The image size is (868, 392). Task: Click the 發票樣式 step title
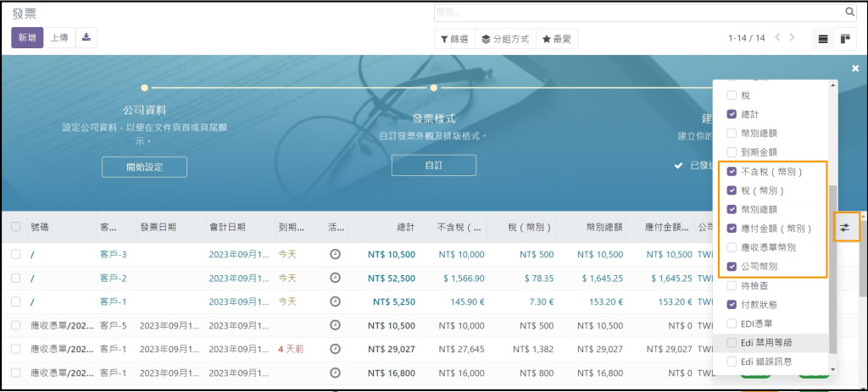pyautogui.click(x=434, y=119)
